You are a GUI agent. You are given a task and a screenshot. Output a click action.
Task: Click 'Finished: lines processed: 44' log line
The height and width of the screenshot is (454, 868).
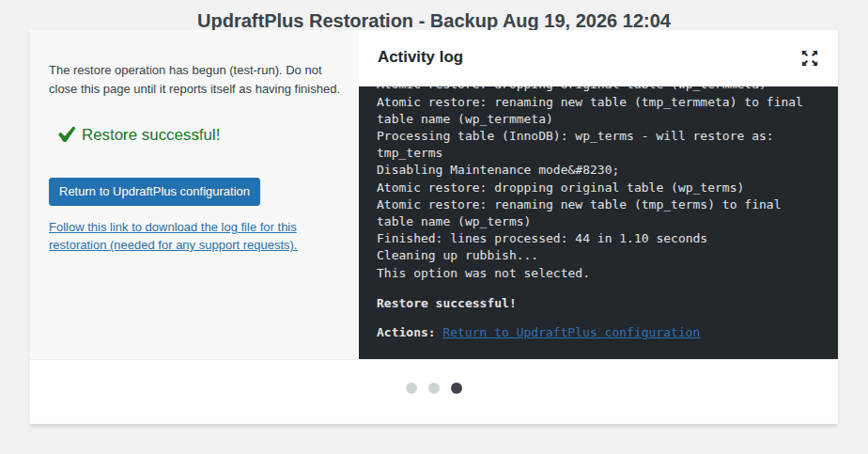pyautogui.click(x=542, y=238)
